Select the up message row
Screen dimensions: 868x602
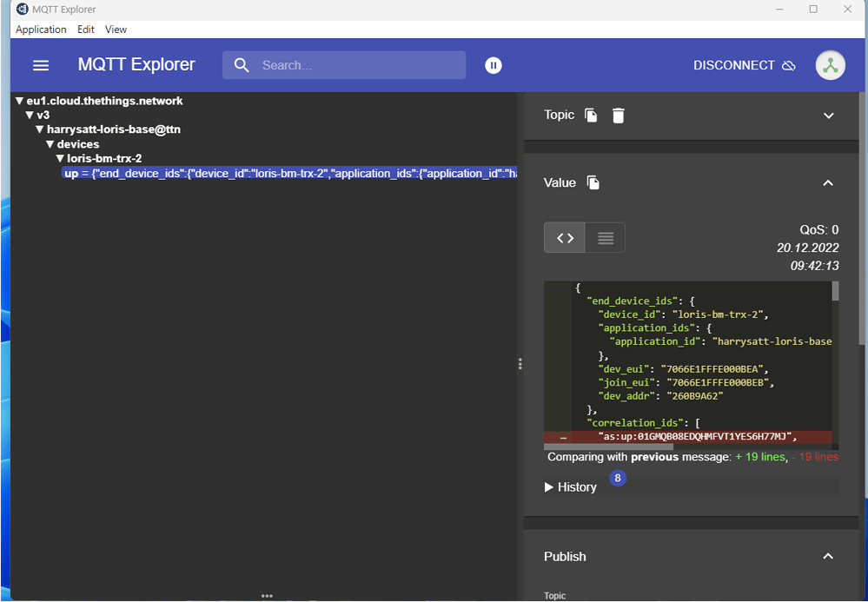pyautogui.click(x=289, y=173)
